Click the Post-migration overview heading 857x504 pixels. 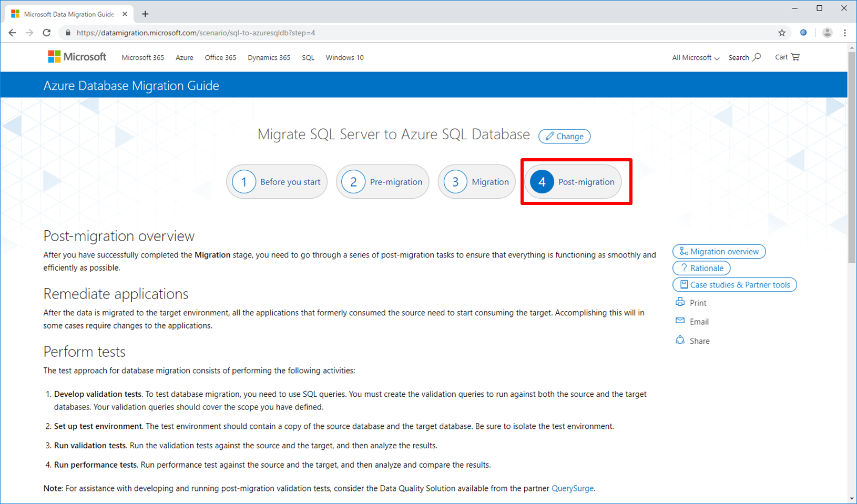pyautogui.click(x=119, y=236)
